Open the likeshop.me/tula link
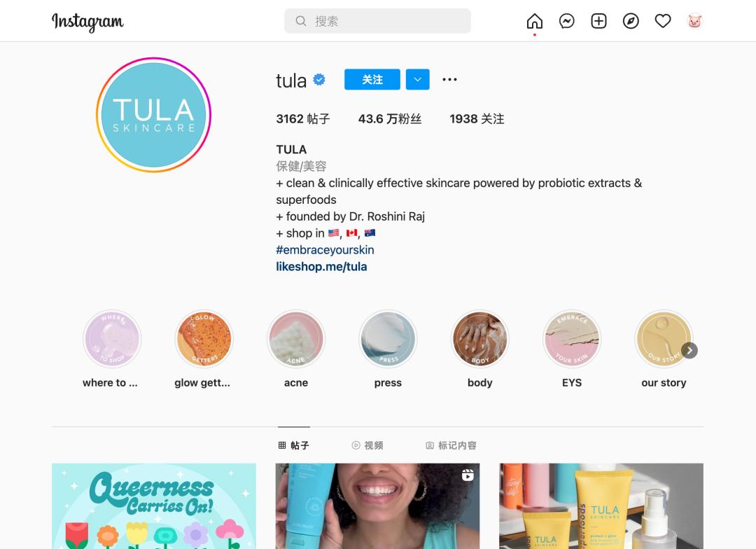Screen dimensions: 756x549 tap(321, 267)
